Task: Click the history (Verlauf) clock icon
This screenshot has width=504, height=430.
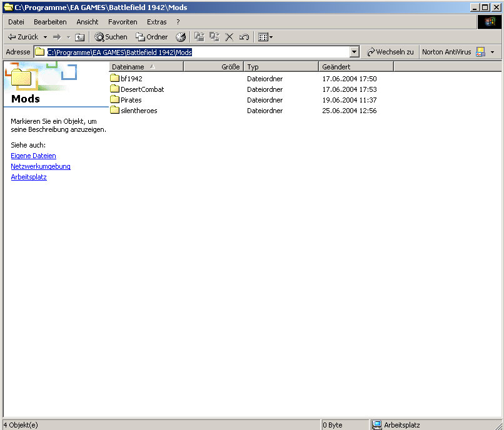Action: click(181, 37)
